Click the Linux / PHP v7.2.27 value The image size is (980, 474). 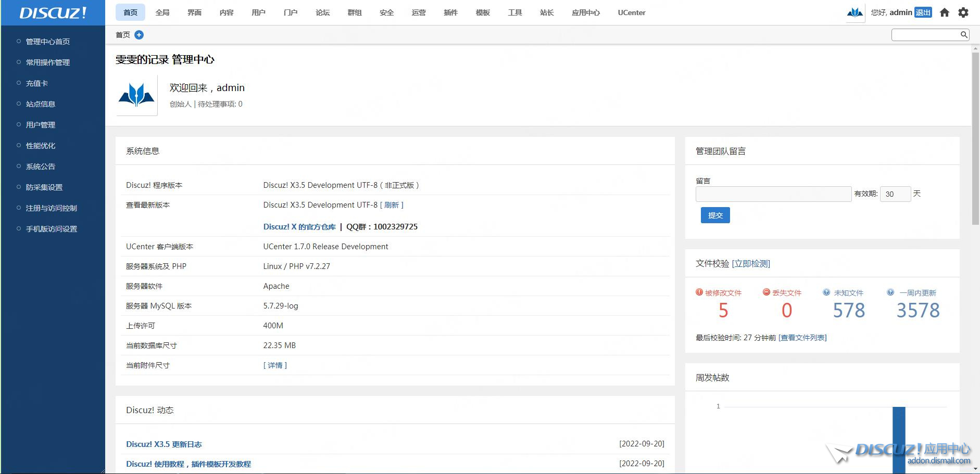pyautogui.click(x=297, y=266)
